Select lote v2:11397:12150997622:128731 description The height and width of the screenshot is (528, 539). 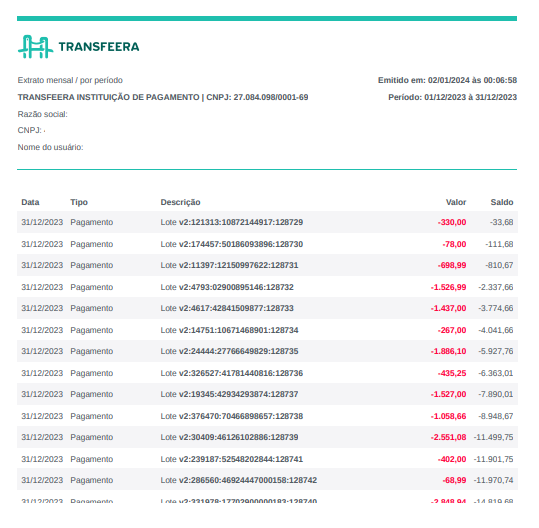point(229,265)
